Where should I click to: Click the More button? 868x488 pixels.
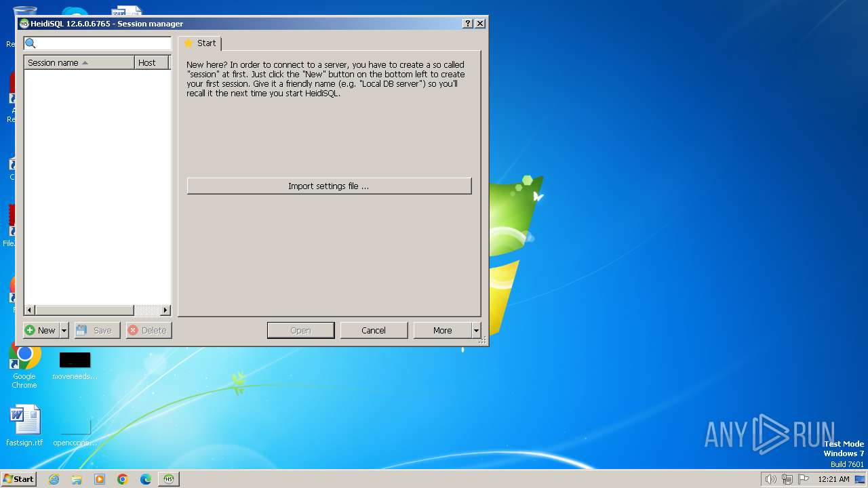tap(442, 330)
